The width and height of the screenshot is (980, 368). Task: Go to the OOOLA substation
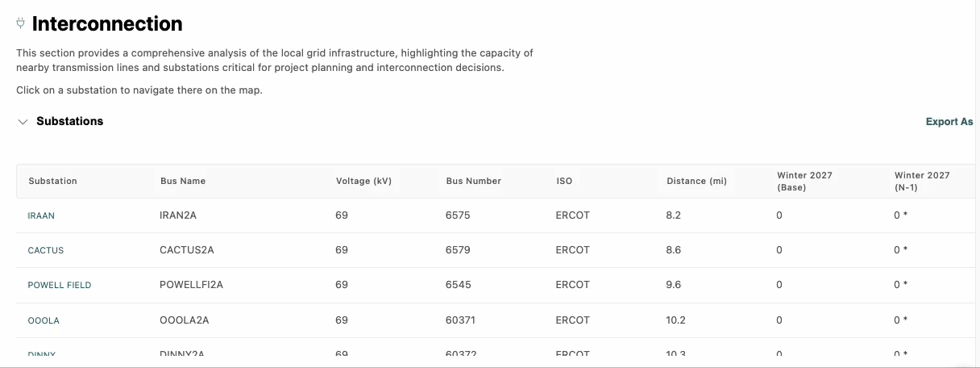point(44,320)
